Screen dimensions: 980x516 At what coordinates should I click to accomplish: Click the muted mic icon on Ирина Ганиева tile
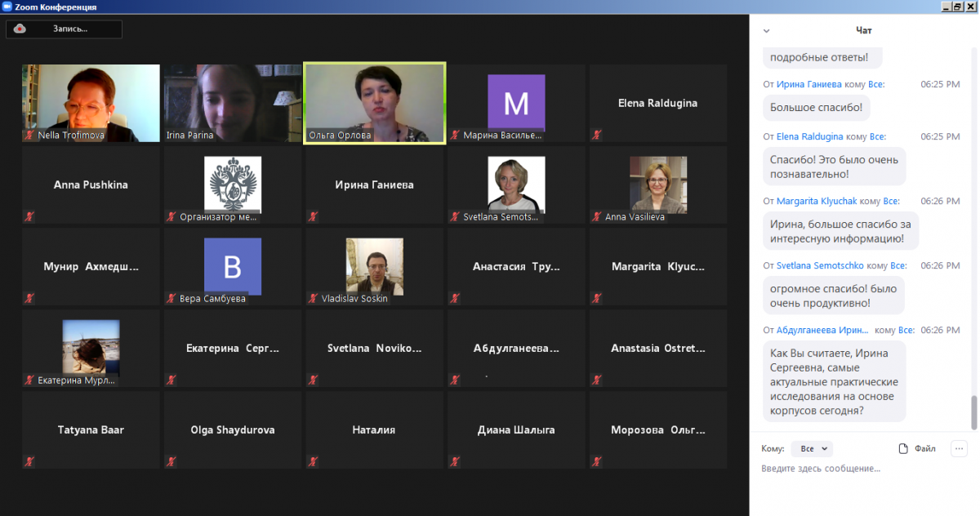314,217
